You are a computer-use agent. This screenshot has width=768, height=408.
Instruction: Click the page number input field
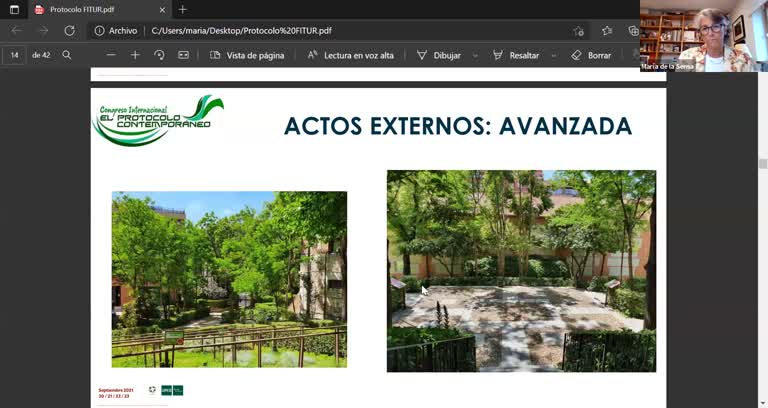point(15,55)
